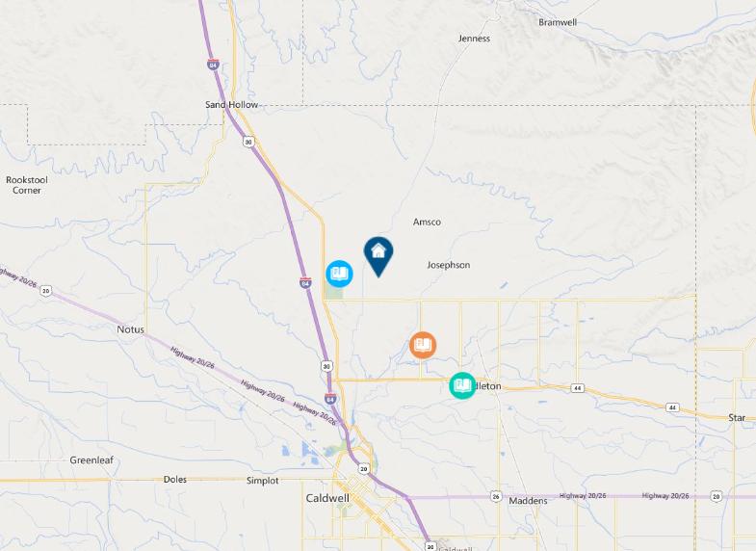756x551 pixels.
Task: Click the Bramwell place label
Action: (x=558, y=22)
